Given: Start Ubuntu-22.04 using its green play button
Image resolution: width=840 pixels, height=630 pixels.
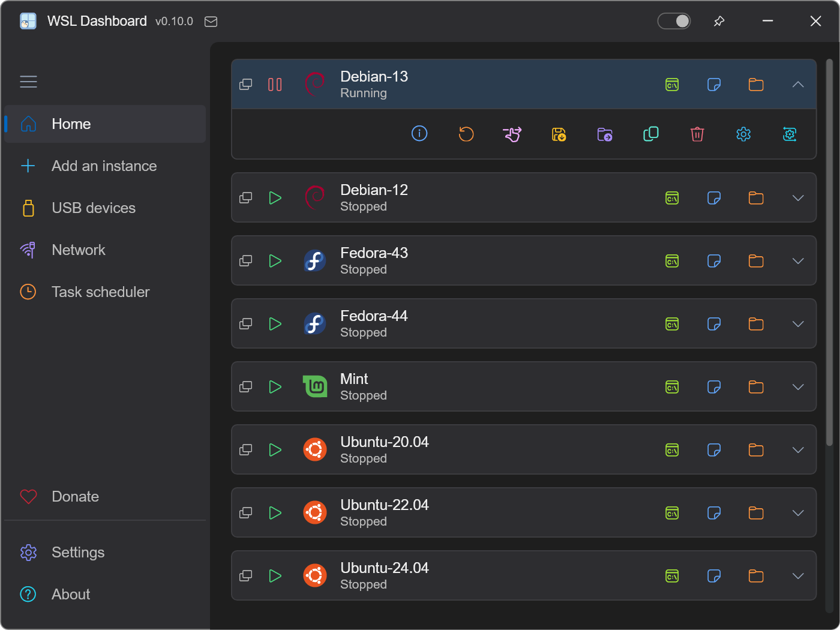Looking at the screenshot, I should pos(275,513).
